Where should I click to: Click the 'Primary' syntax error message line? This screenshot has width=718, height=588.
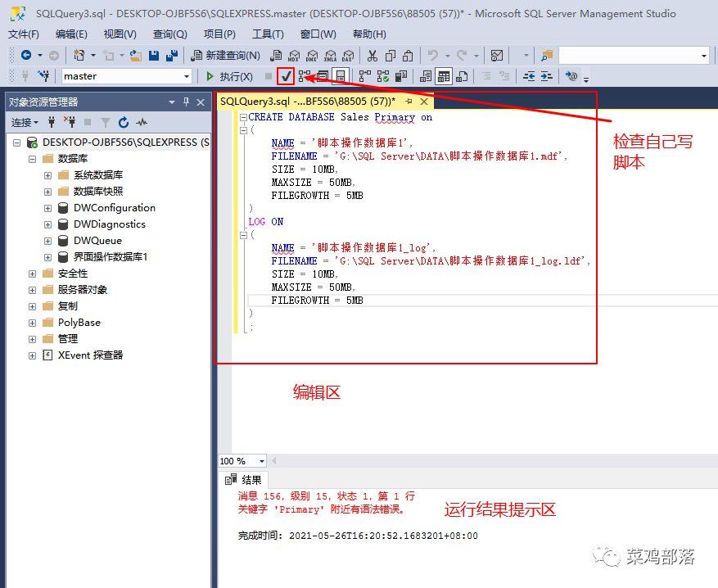click(321, 509)
